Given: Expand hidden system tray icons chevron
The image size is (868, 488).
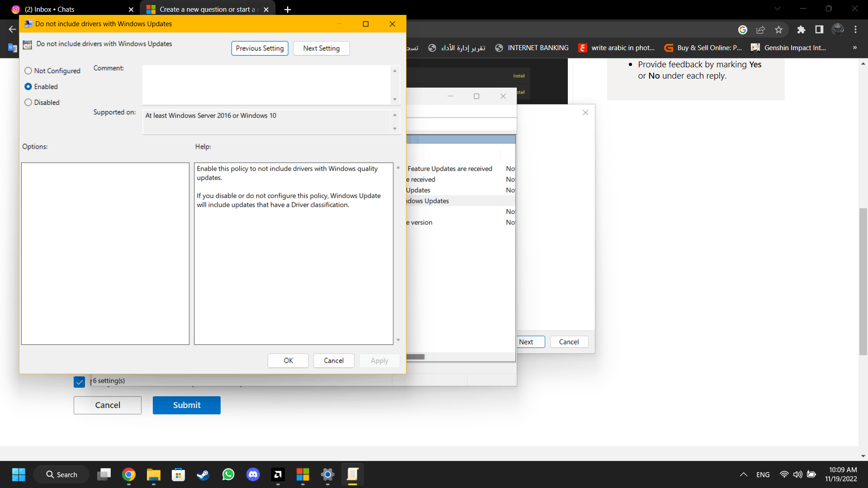Looking at the screenshot, I should 743,474.
